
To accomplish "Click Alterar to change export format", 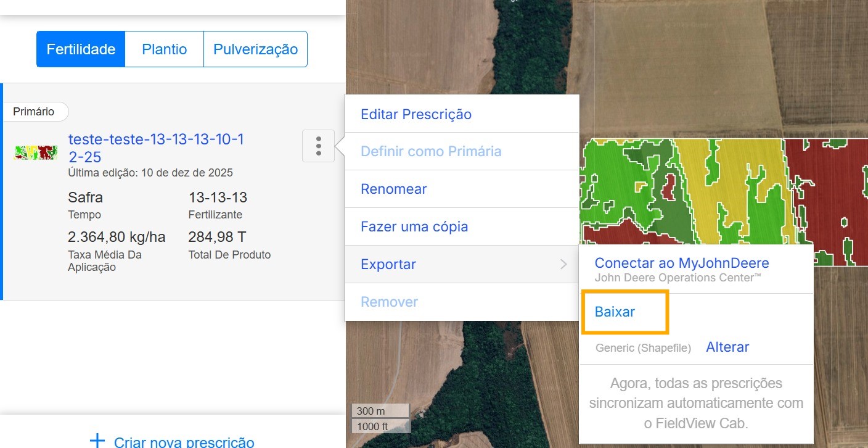I will [727, 347].
